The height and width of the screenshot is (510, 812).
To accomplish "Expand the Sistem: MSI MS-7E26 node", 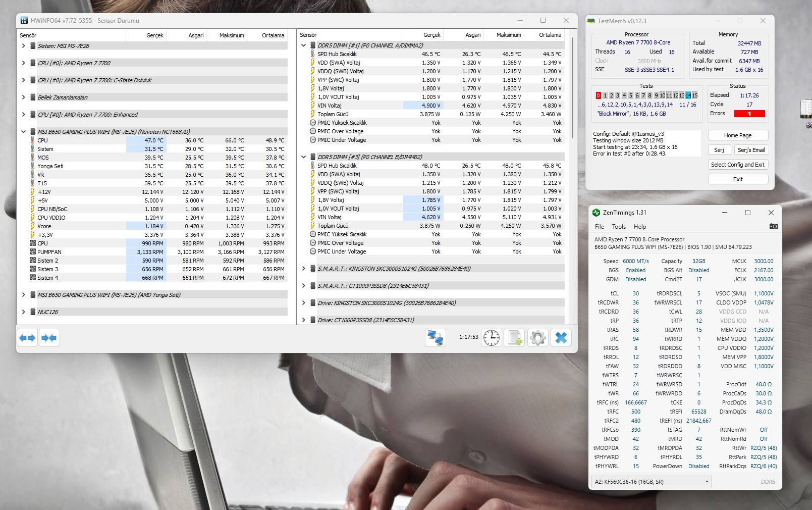I will click(23, 45).
